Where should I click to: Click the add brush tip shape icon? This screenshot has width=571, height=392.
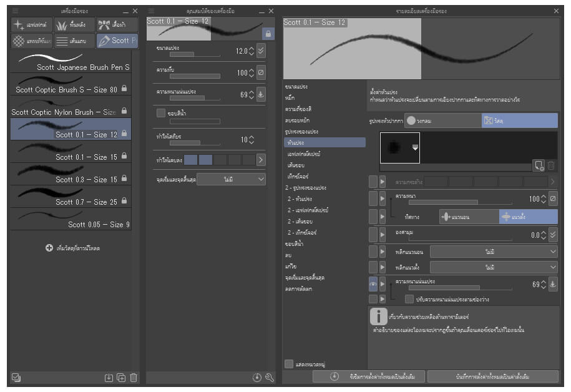point(539,165)
